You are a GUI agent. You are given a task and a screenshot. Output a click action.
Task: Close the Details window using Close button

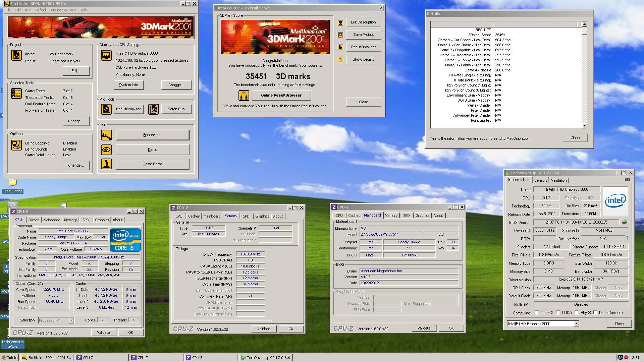[575, 138]
